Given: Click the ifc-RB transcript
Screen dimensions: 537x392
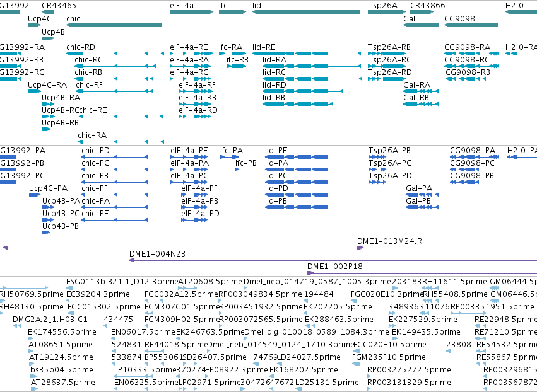Looking at the screenshot, I should pyautogui.click(x=236, y=66).
